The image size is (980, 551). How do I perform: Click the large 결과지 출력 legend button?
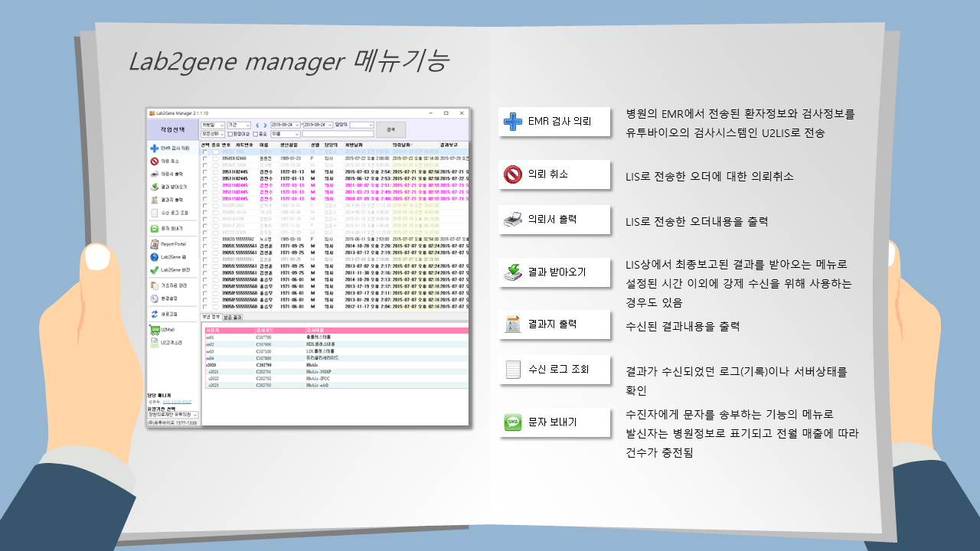[x=554, y=324]
